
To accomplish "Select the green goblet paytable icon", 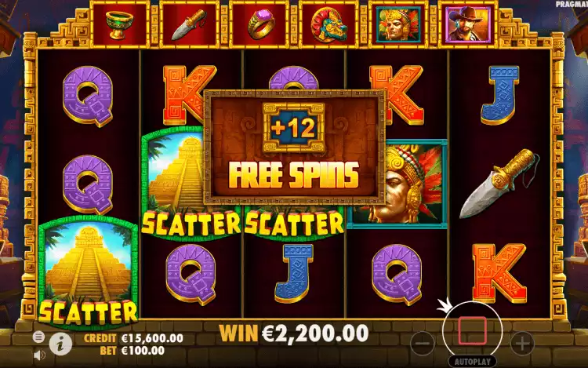I will (x=120, y=24).
